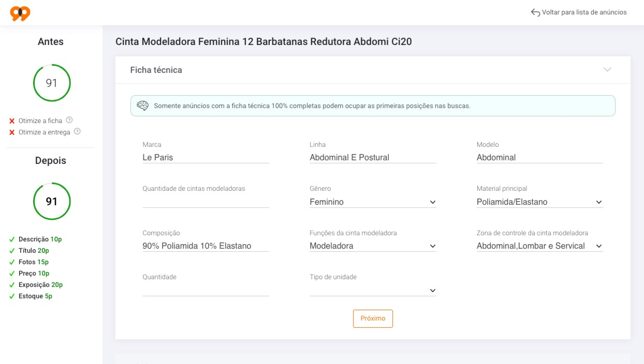Click green checkmark beside Descrição
The height and width of the screenshot is (364, 644).
click(x=12, y=239)
